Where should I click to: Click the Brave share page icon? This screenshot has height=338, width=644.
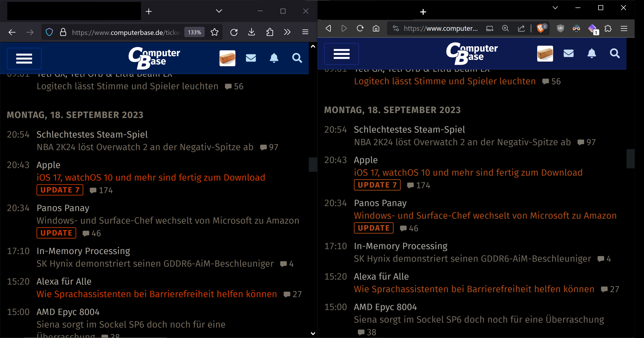pos(521,29)
